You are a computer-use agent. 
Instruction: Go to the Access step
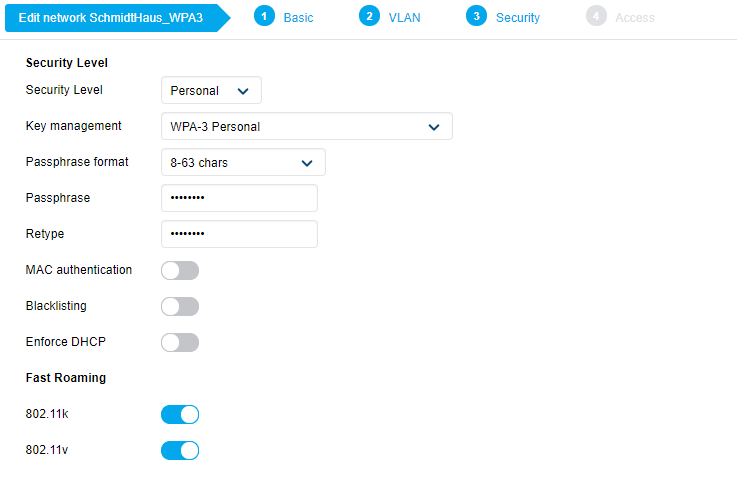click(x=635, y=18)
